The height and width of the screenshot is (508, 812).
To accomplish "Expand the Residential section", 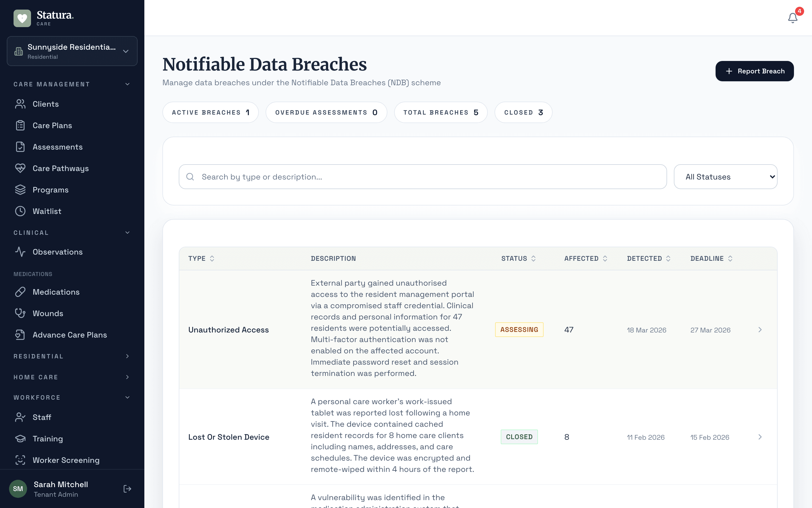I will click(x=72, y=356).
